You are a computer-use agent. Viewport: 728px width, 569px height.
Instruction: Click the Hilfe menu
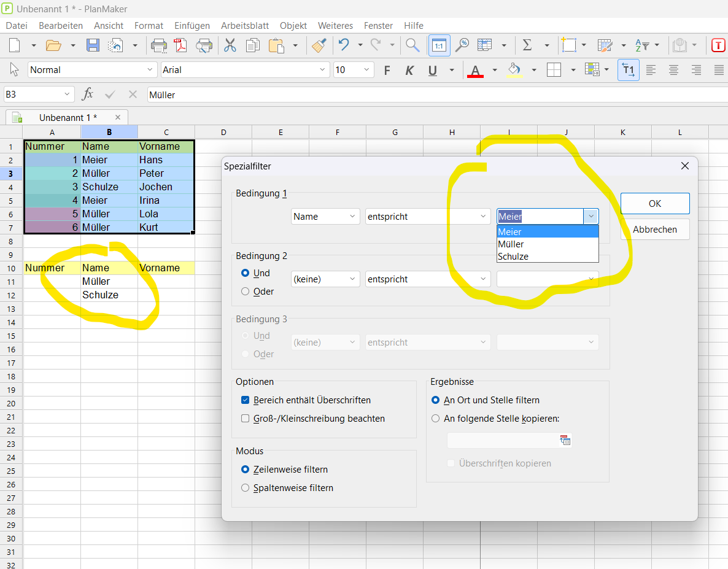[x=413, y=26]
